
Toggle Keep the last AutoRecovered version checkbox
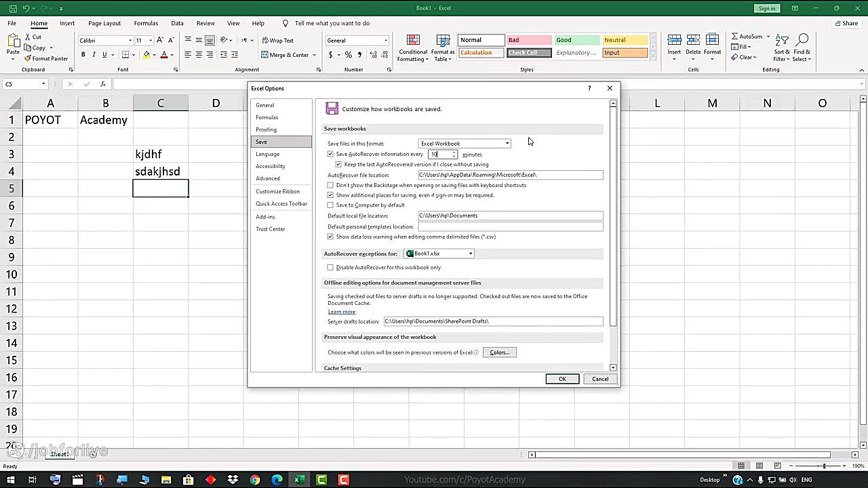click(338, 165)
